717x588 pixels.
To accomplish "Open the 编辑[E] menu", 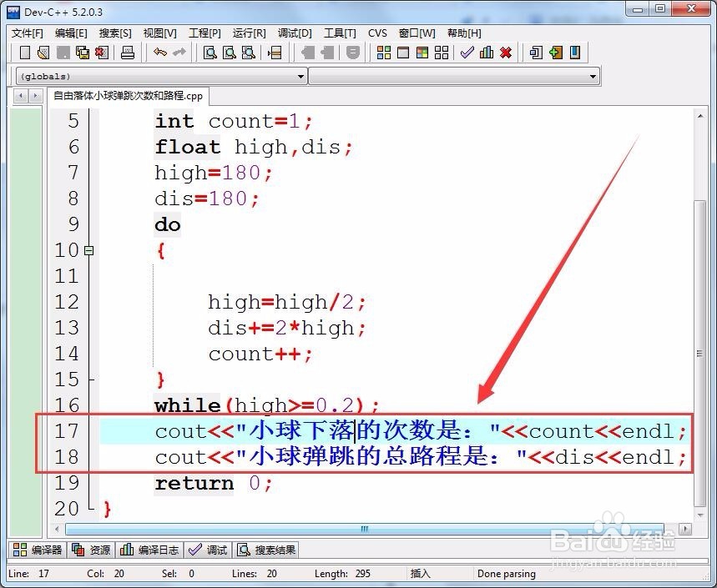I will click(71, 33).
